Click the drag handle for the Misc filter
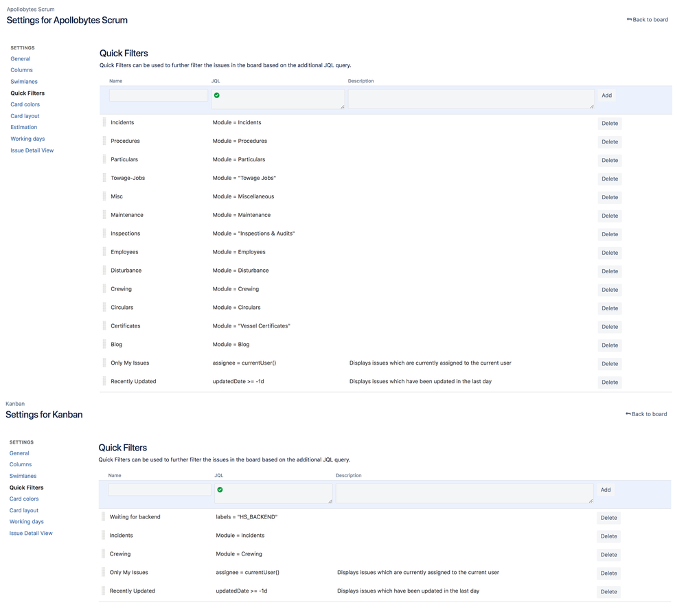Viewport: 686px width, 616px height. (104, 196)
